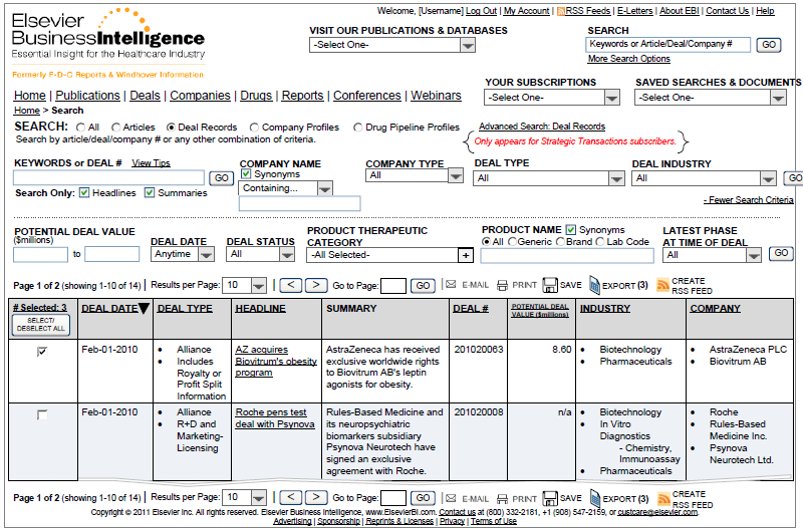Click the bottom PRINT printer icon
Screen dimensions: 803x531
[502, 499]
